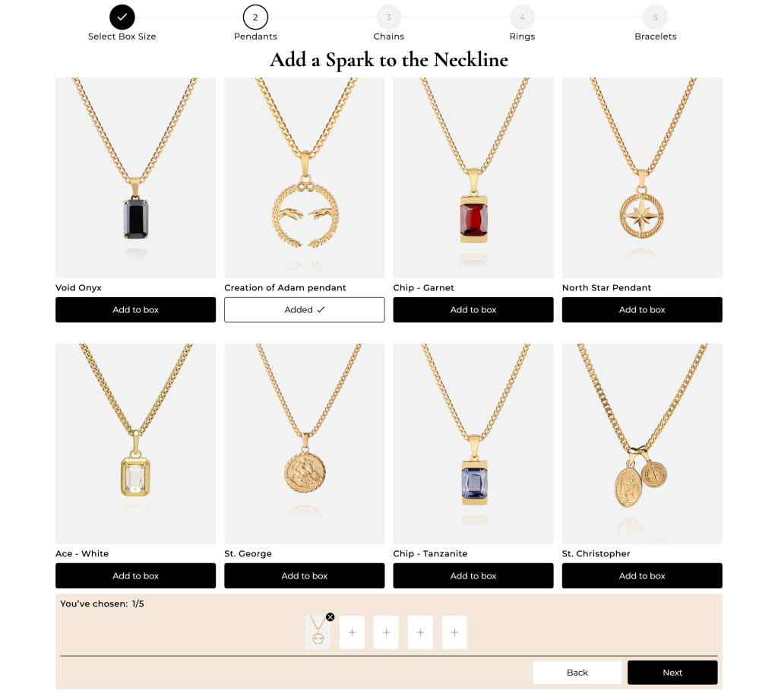This screenshot has width=778, height=700.
Task: Select step 5 Bracelets circle
Action: pos(656,17)
